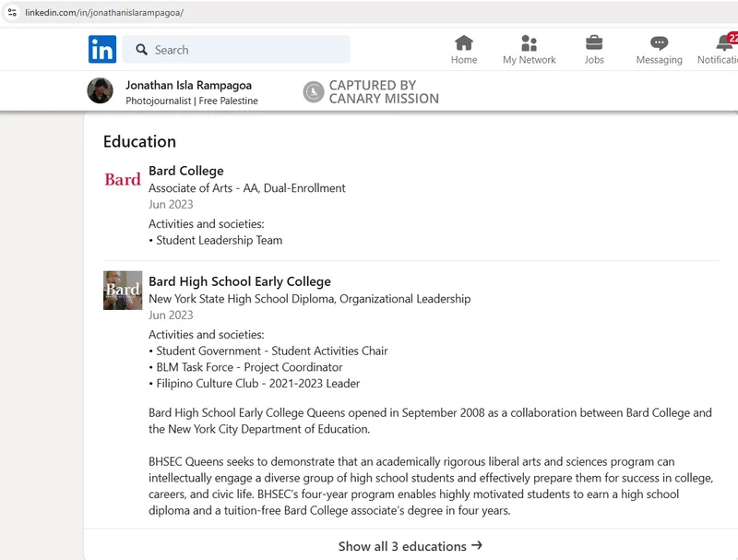Image resolution: width=738 pixels, height=560 pixels.
Task: Click "Student Government - Student Activities Chair"
Action: 271,351
